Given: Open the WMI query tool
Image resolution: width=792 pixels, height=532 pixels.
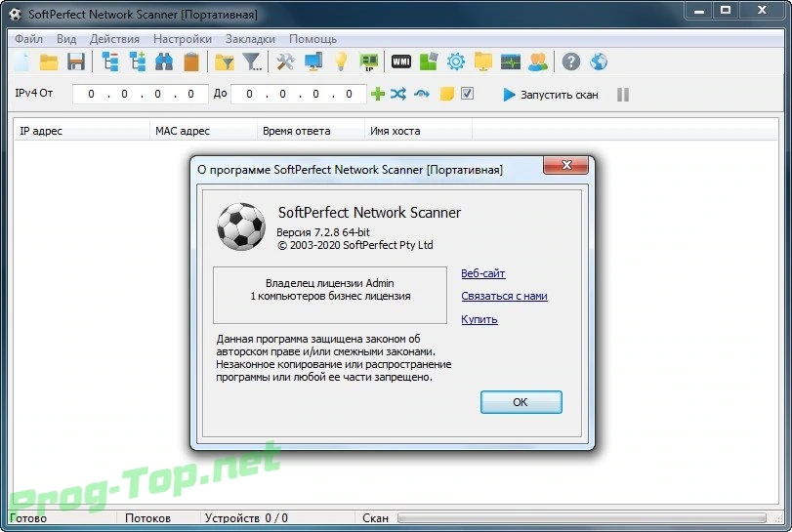Looking at the screenshot, I should (401, 62).
